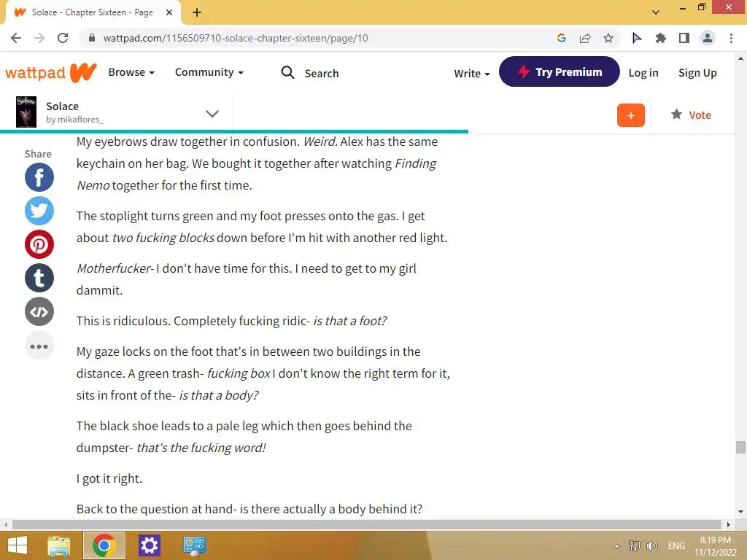Image resolution: width=747 pixels, height=560 pixels.
Task: Click the text "I got it right."
Action: [109, 478]
